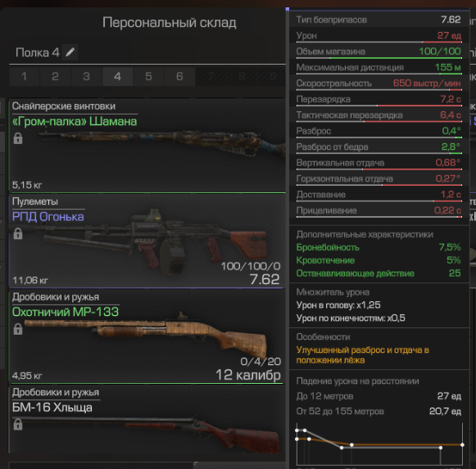This screenshot has width=476, height=469.
Task: Click the Полка 4 shelf title
Action: coord(38,52)
